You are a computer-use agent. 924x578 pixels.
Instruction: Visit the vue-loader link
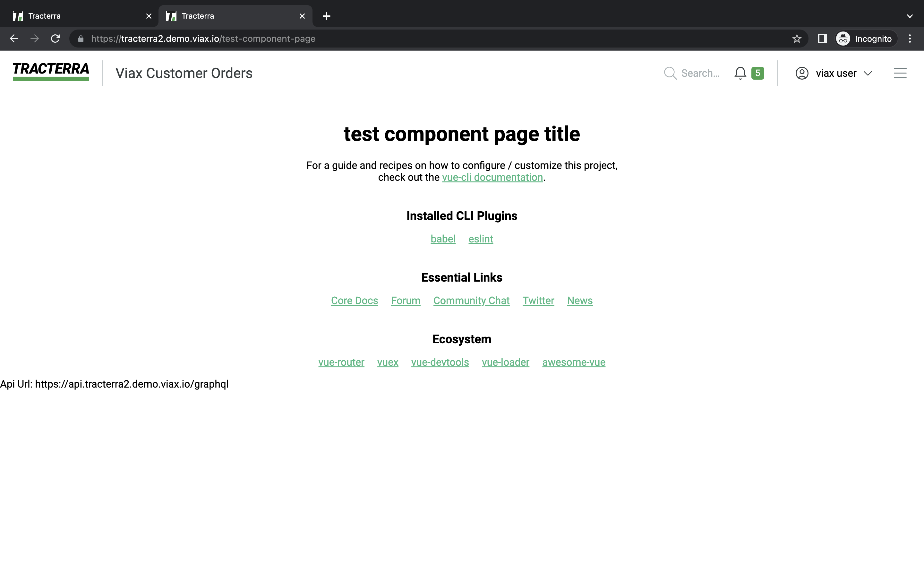click(x=506, y=362)
